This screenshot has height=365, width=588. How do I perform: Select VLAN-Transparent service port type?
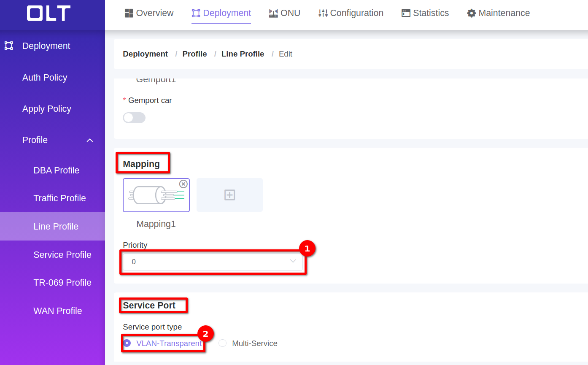(127, 343)
